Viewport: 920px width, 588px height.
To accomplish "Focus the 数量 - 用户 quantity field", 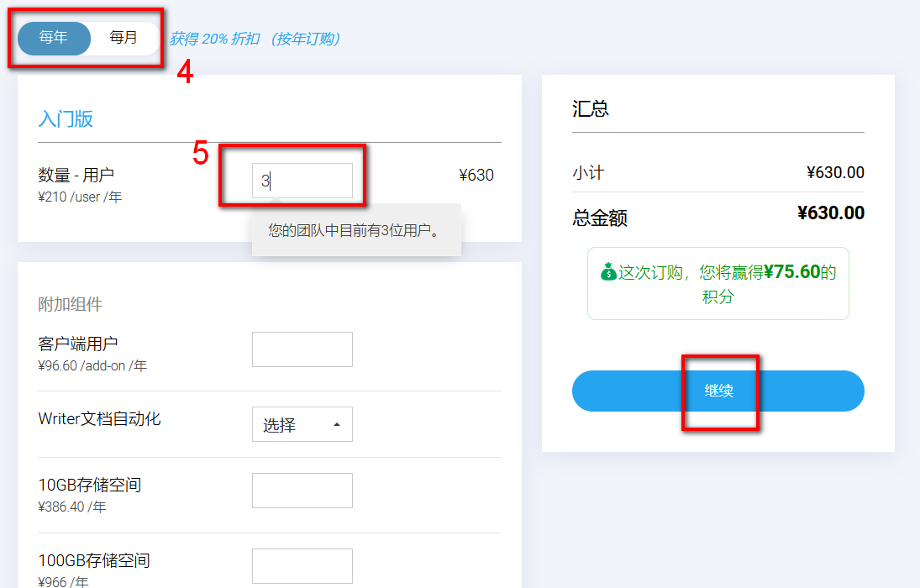I will pos(302,181).
